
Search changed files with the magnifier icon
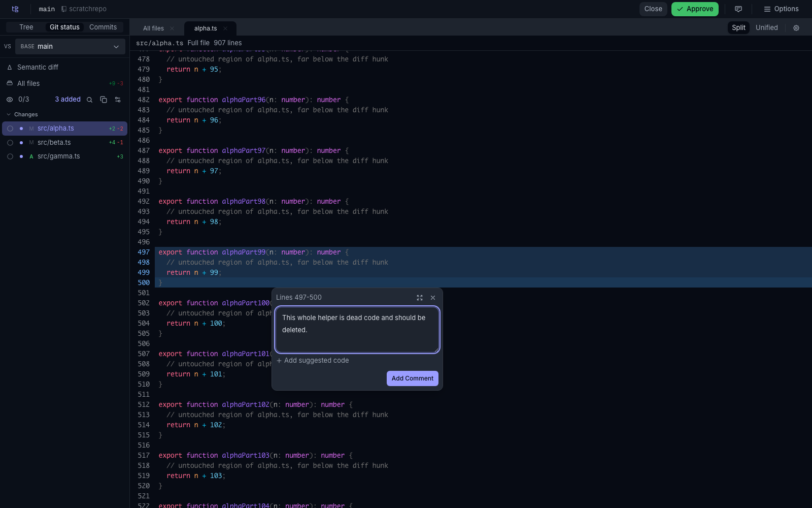[x=89, y=100]
